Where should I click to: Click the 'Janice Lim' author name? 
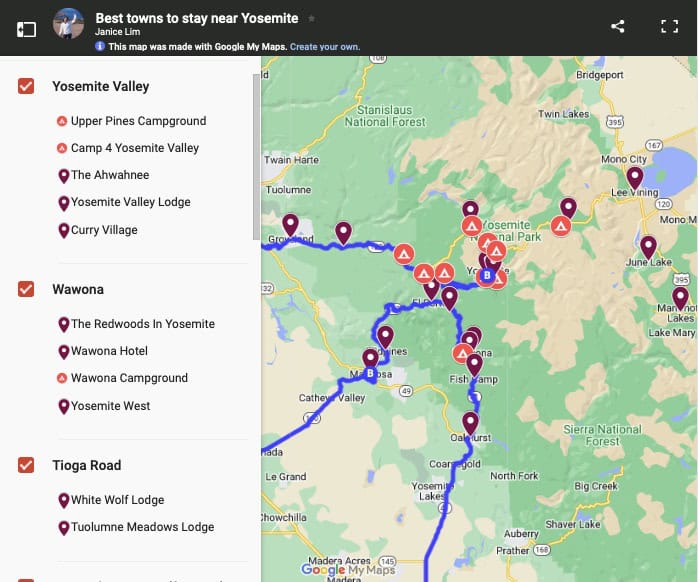[x=118, y=32]
